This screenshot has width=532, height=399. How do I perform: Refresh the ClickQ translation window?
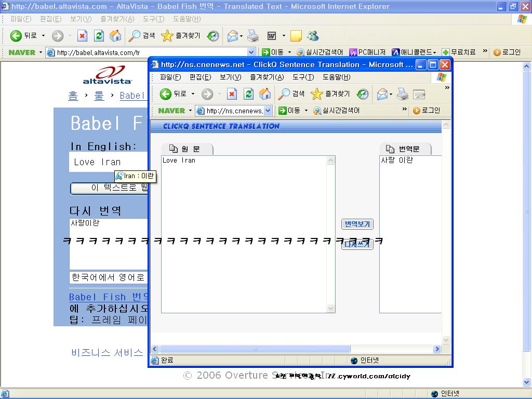click(x=248, y=94)
